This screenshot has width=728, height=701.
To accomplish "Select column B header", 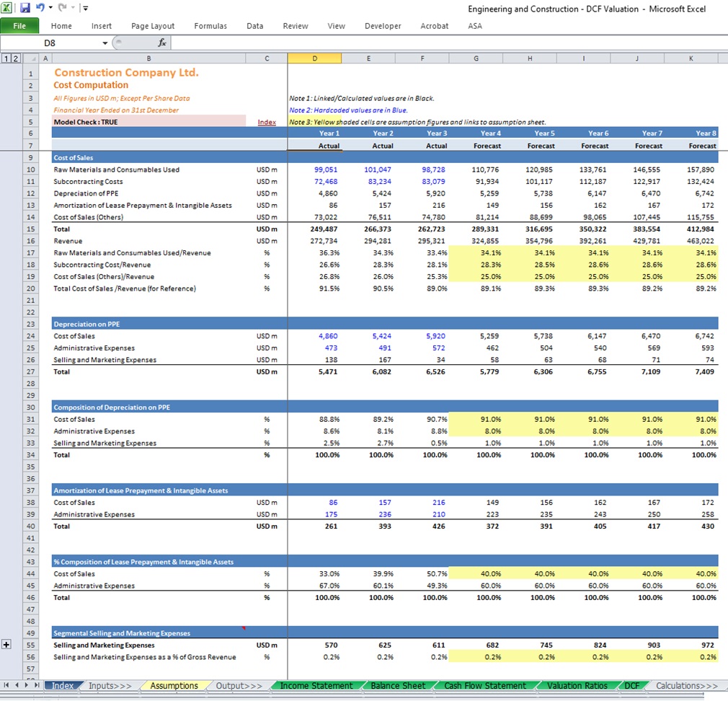I will tap(148, 58).
